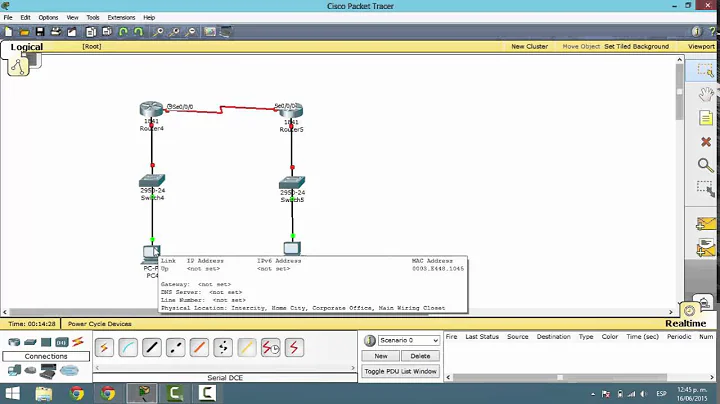Select Router4 on the workspace
720x404 pixels.
[151, 109]
